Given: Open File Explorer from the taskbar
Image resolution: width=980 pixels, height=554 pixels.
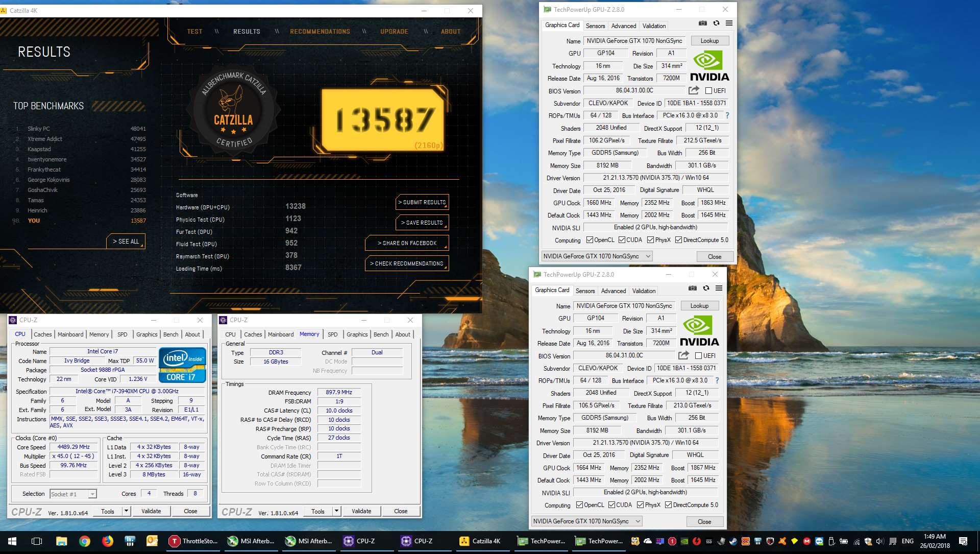Looking at the screenshot, I should 61,541.
